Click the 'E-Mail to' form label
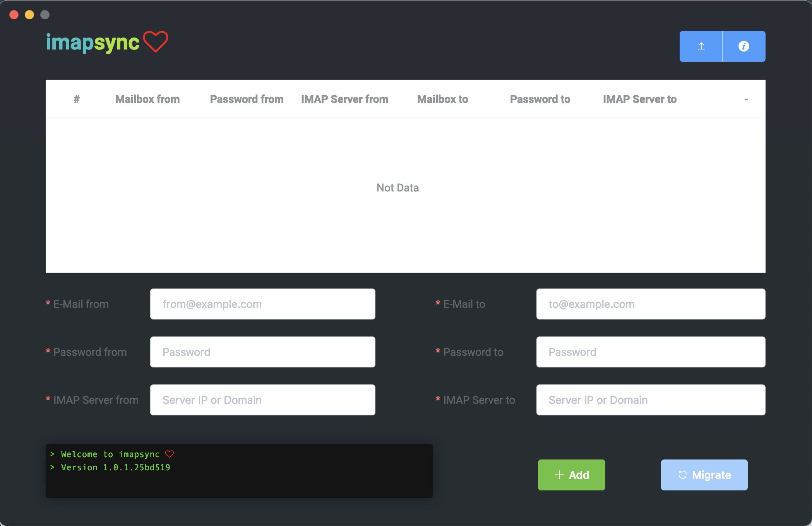The height and width of the screenshot is (526, 812). pos(464,304)
